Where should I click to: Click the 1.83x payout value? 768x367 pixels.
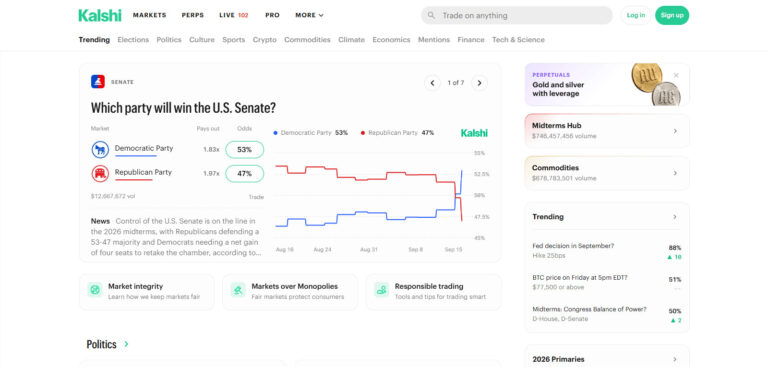(211, 149)
